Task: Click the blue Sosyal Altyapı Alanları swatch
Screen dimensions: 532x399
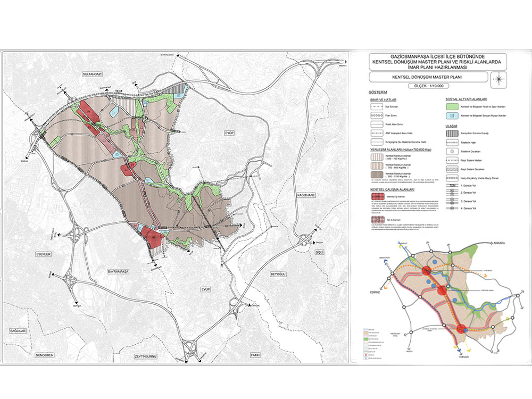Action: click(x=452, y=115)
